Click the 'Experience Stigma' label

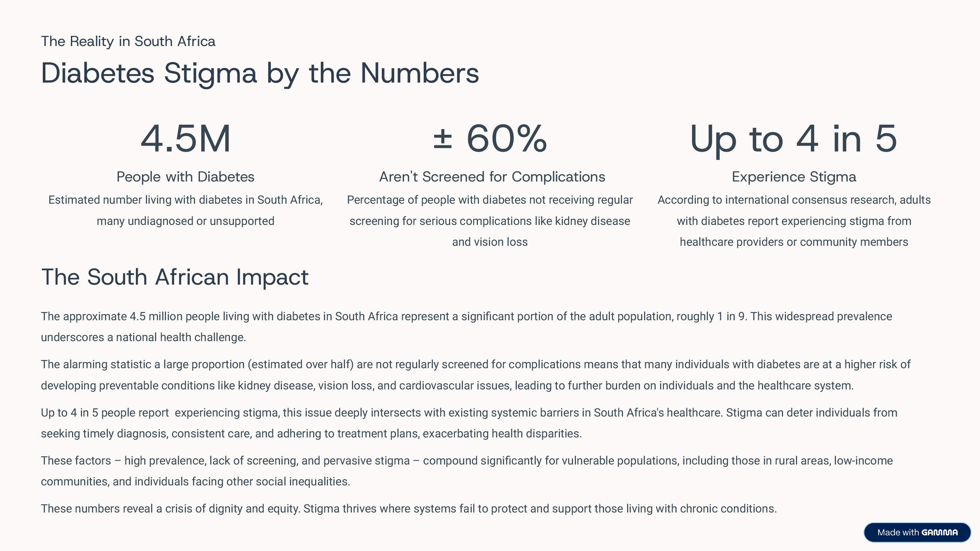click(x=794, y=177)
